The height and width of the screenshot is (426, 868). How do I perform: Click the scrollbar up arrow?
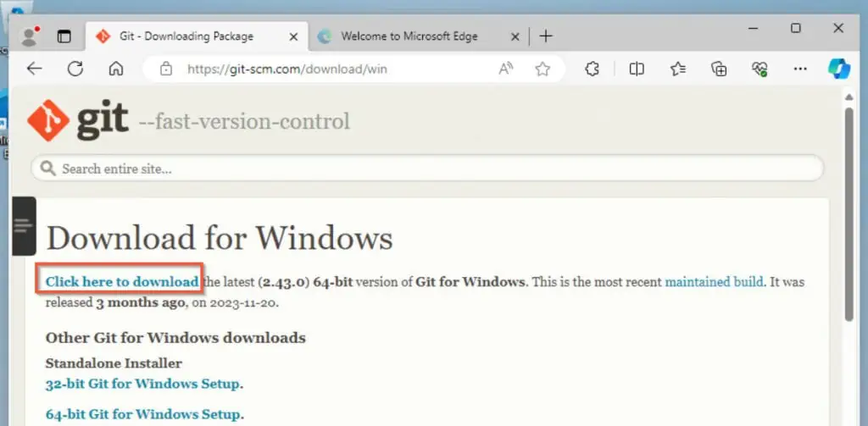[849, 97]
